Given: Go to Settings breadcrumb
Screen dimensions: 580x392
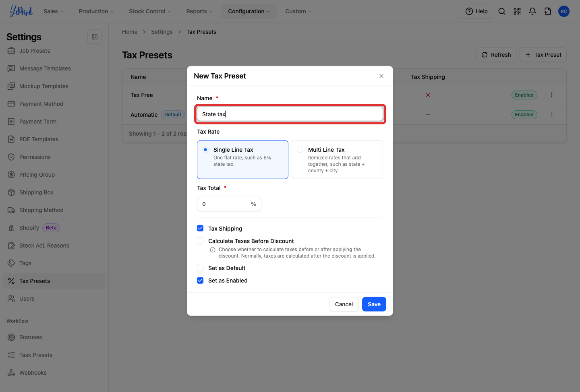Looking at the screenshot, I should [162, 32].
